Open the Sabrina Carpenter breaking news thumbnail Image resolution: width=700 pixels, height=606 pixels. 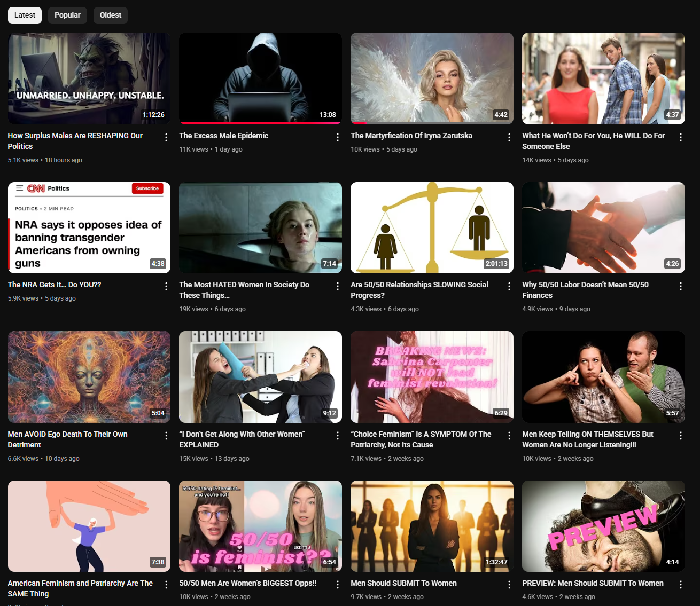tap(432, 377)
